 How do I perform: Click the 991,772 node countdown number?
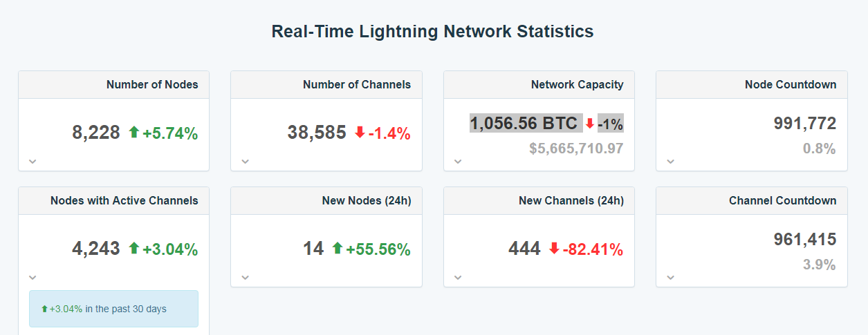point(804,124)
